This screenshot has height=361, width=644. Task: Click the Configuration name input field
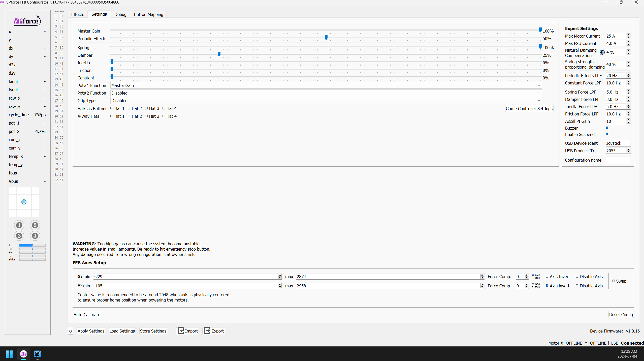click(x=618, y=160)
